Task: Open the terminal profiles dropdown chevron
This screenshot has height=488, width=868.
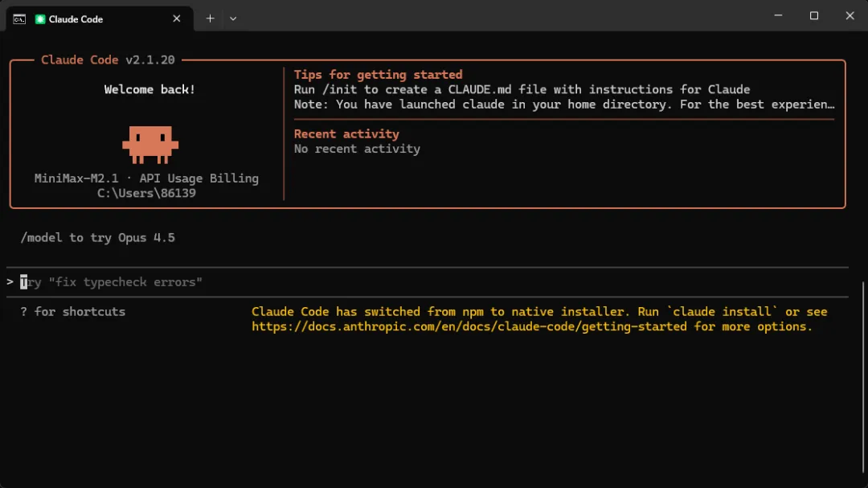Action: coord(233,18)
